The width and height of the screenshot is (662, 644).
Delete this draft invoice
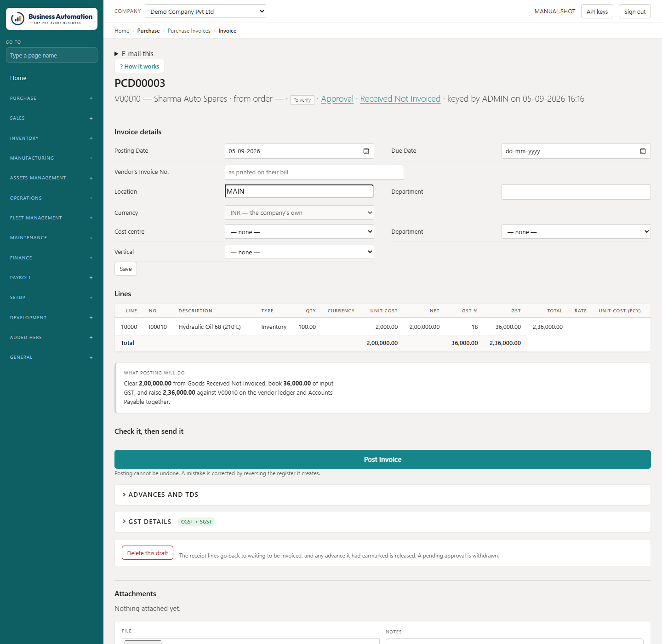tap(148, 553)
